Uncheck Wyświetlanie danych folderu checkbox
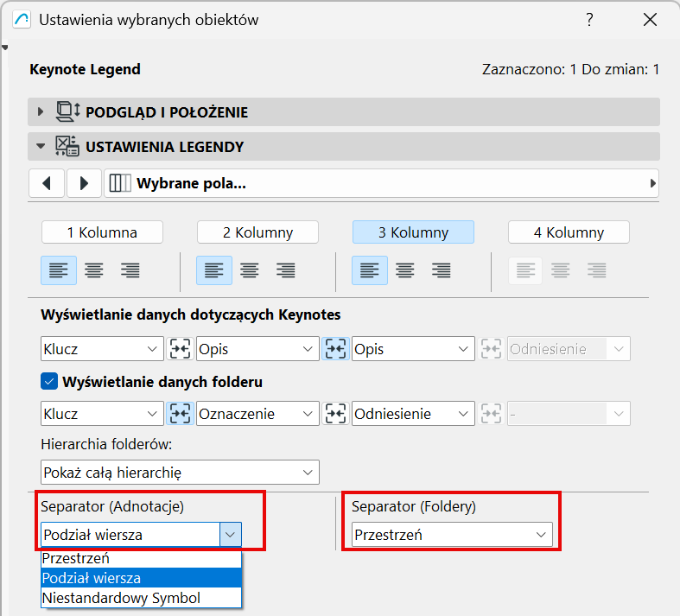 49,381
